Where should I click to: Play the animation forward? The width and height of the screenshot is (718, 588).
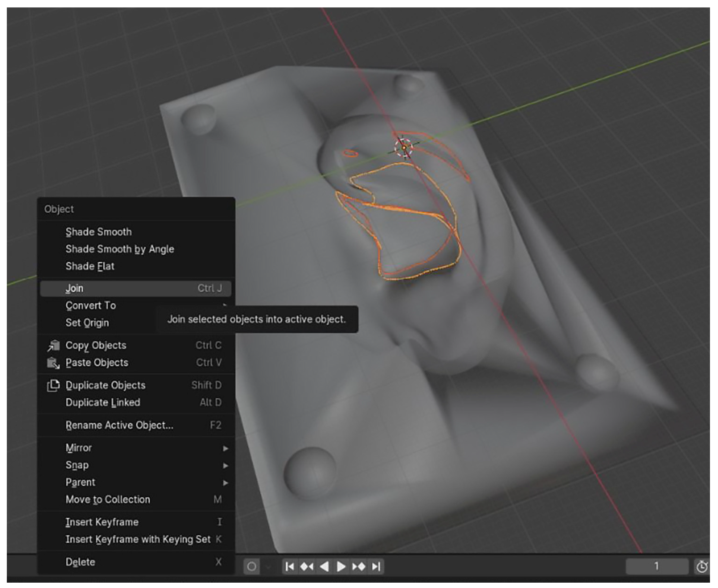pyautogui.click(x=341, y=566)
